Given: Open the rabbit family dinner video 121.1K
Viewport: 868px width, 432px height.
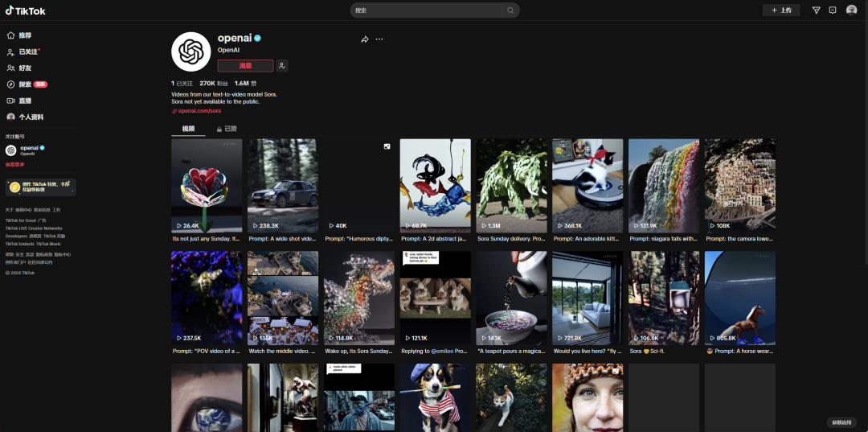Looking at the screenshot, I should coord(435,298).
